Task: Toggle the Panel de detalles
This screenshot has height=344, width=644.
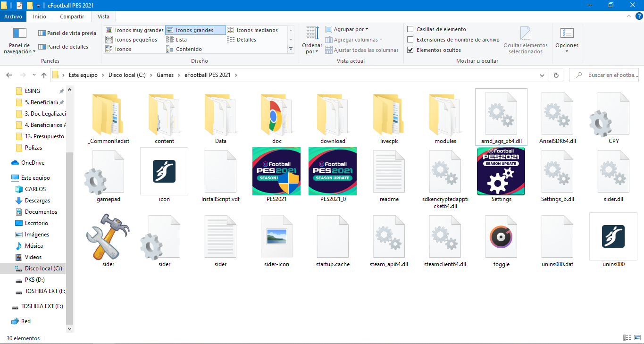Action: [63, 47]
